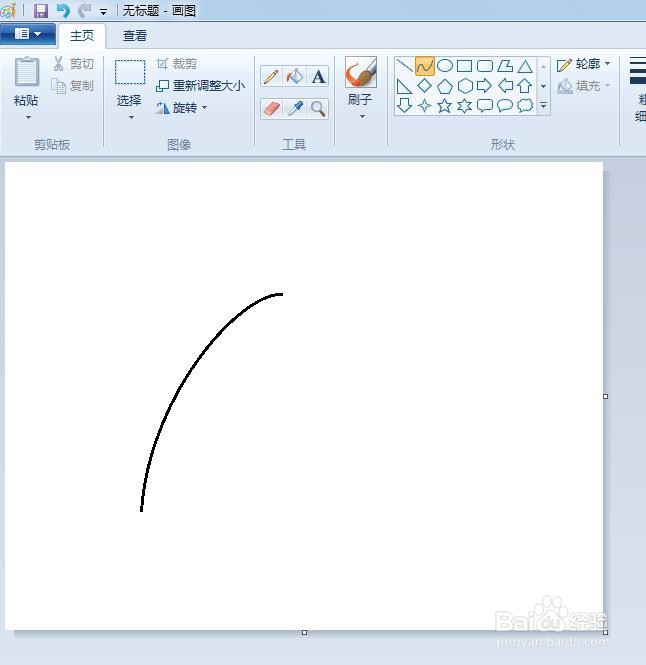Select the Right triangle shape

(405, 86)
